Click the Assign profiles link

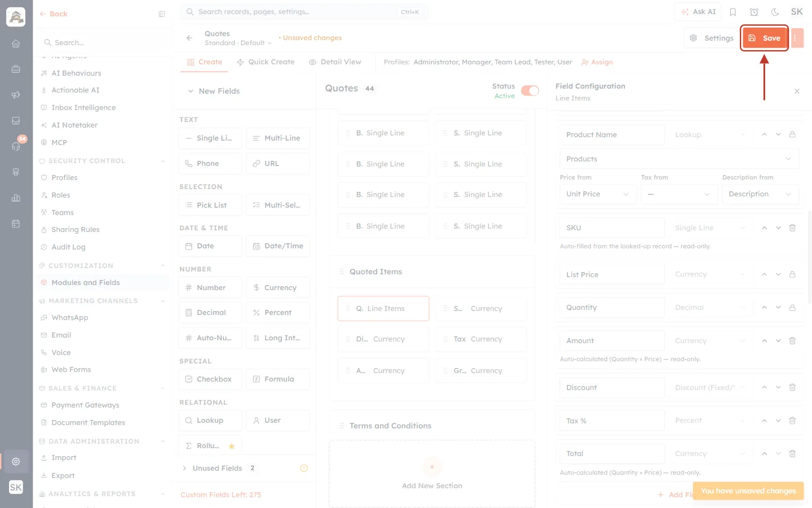[597, 62]
